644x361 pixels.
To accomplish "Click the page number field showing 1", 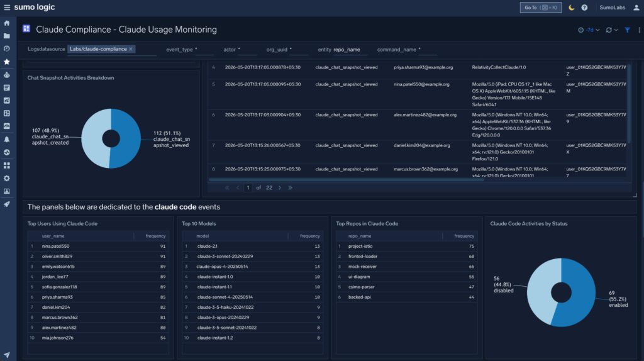I will click(x=248, y=187).
